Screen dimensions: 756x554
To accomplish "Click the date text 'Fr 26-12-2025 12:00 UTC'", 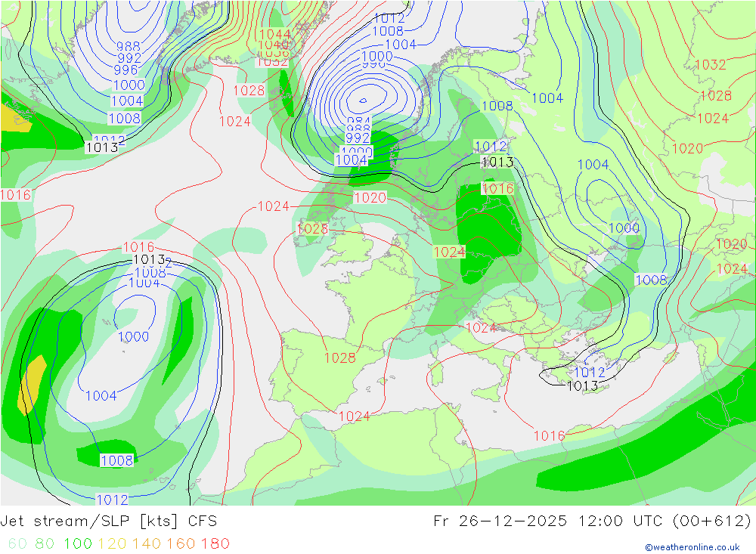I will pos(550,522).
